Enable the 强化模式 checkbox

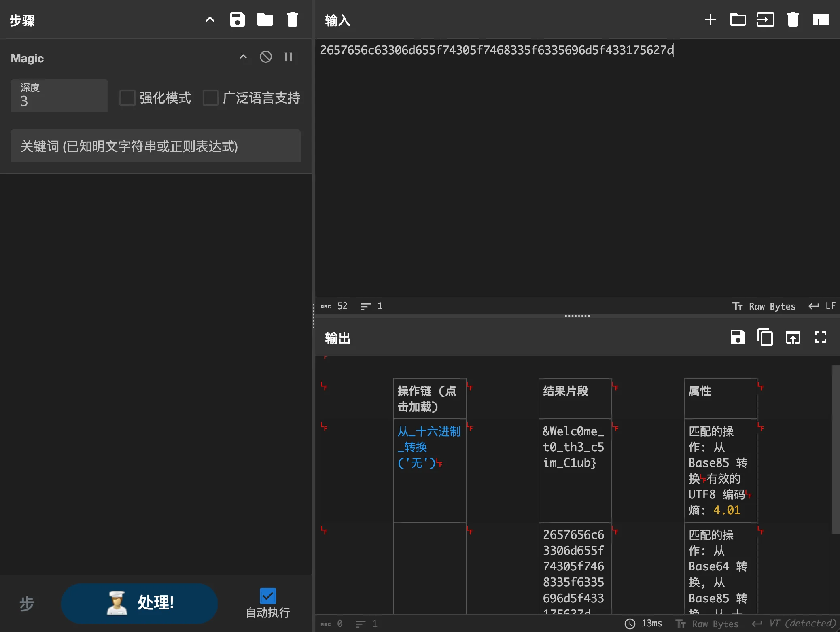point(127,98)
